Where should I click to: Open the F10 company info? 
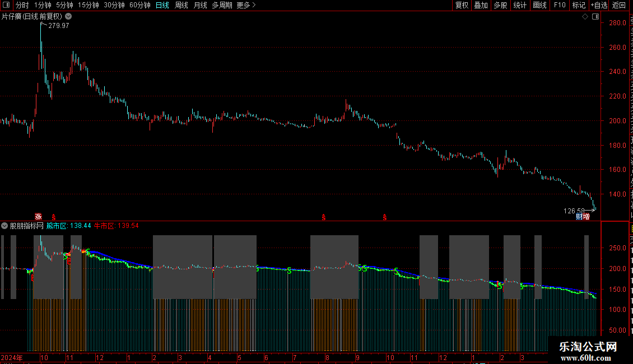(560, 5)
